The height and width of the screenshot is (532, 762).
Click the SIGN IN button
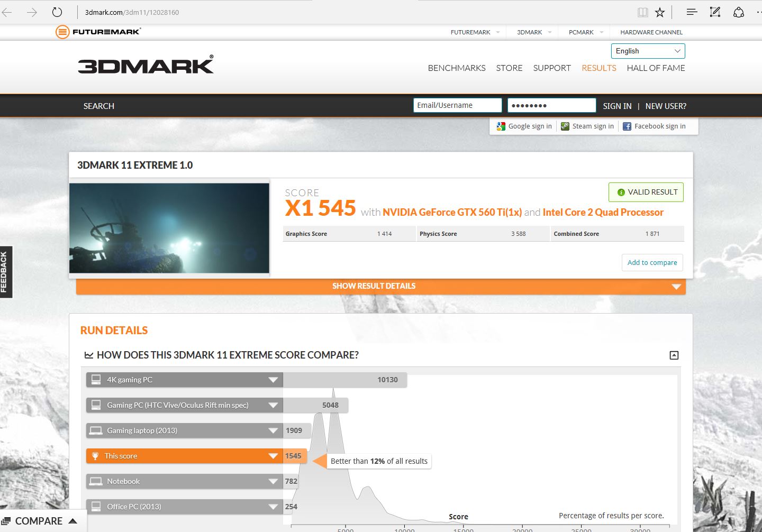[x=617, y=106]
